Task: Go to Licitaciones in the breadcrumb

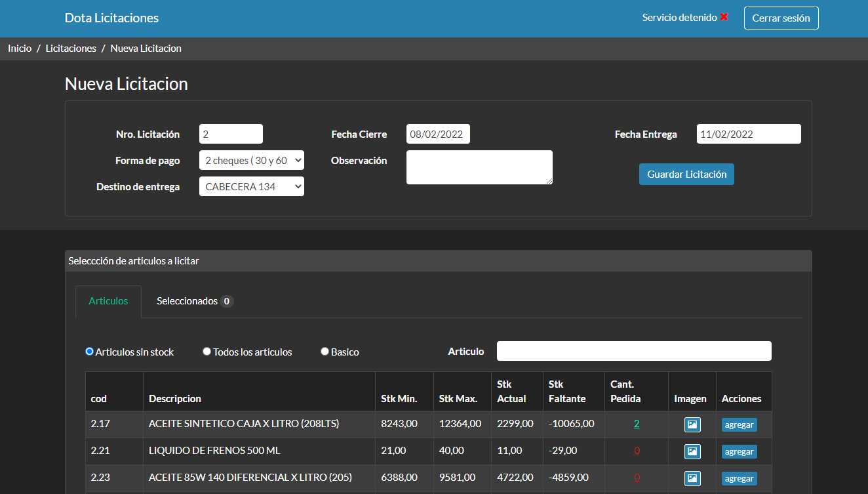Action: pyautogui.click(x=71, y=49)
